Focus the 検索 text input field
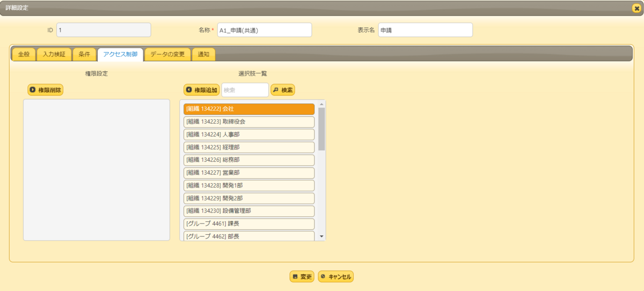The width and height of the screenshot is (644, 291). pyautogui.click(x=245, y=90)
